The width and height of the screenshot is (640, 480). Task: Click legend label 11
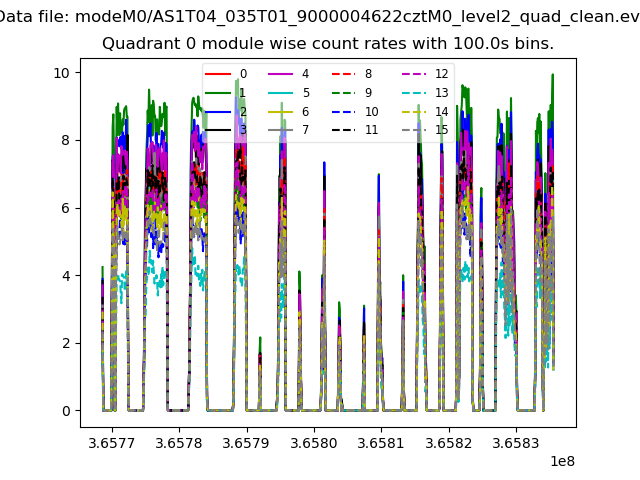371,130
